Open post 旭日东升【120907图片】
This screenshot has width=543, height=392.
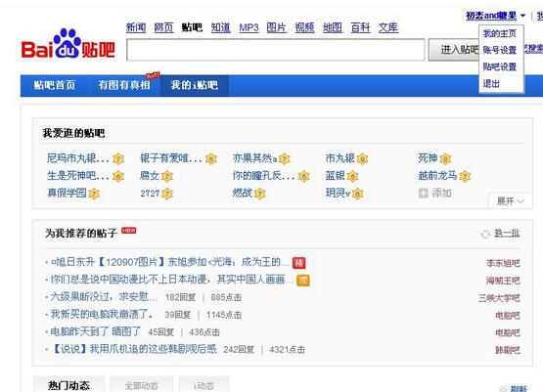coord(170,262)
